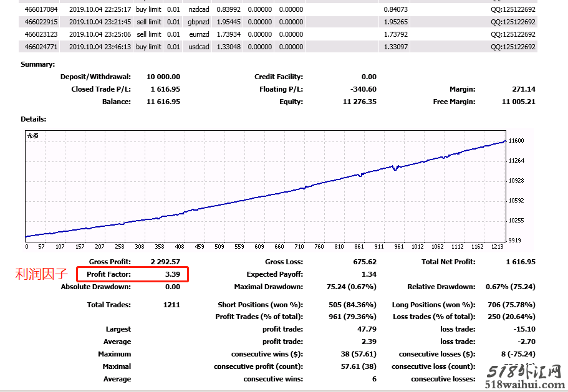
Task: Select order 466024771 in the table
Action: (41, 47)
